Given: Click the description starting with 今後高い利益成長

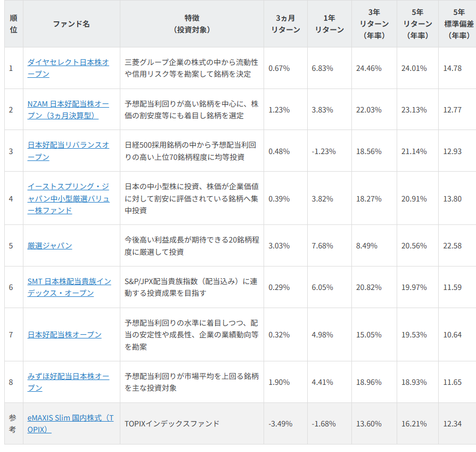Looking at the screenshot, I should (x=192, y=246).
